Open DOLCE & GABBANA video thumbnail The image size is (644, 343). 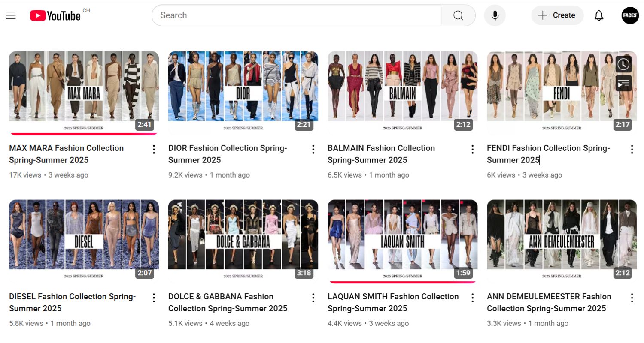click(243, 241)
